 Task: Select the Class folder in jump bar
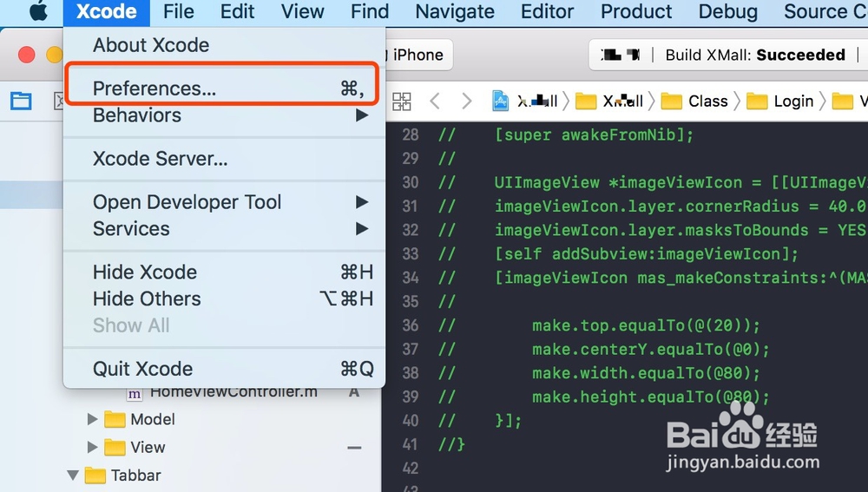tap(694, 102)
